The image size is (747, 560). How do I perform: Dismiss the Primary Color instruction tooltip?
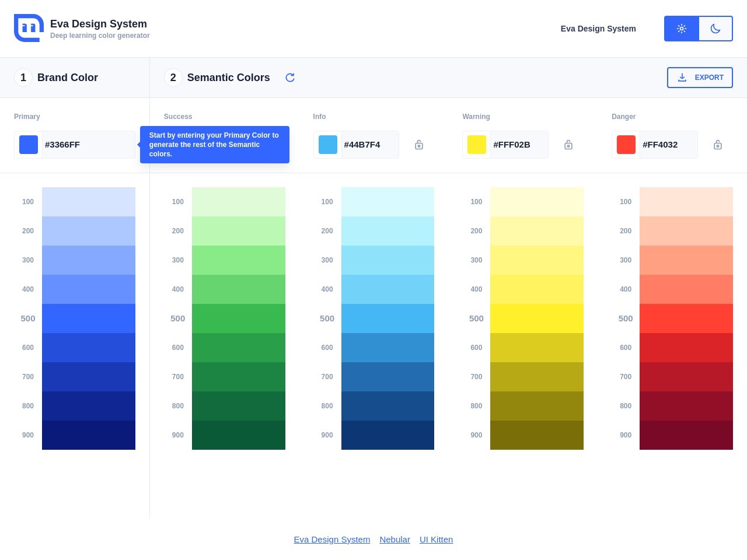pyautogui.click(x=215, y=144)
